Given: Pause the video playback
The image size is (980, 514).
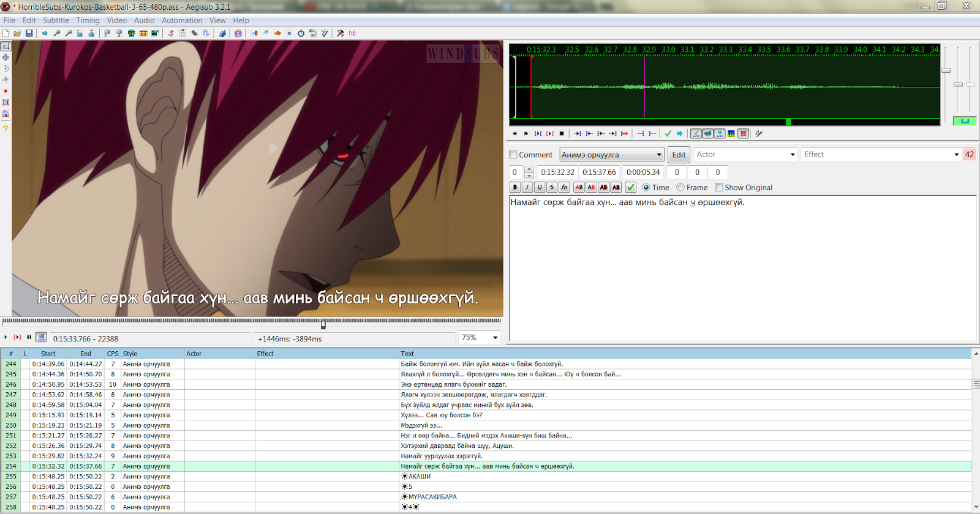Looking at the screenshot, I should [x=29, y=337].
